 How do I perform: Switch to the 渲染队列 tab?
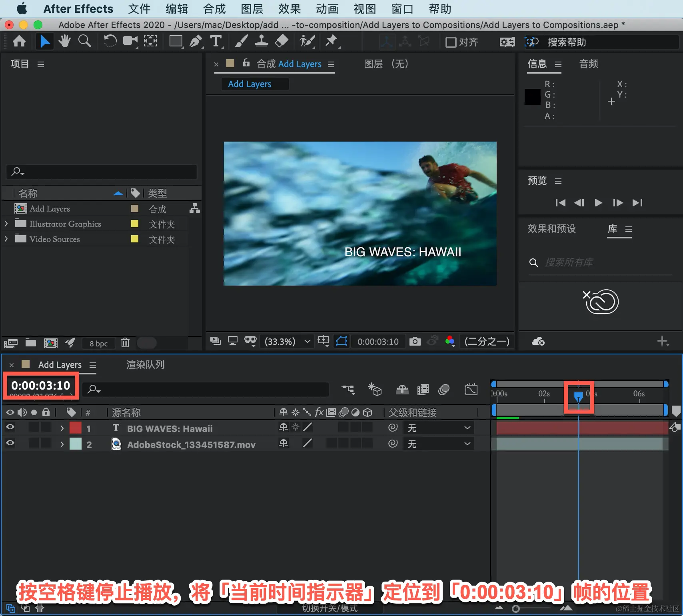146,364
